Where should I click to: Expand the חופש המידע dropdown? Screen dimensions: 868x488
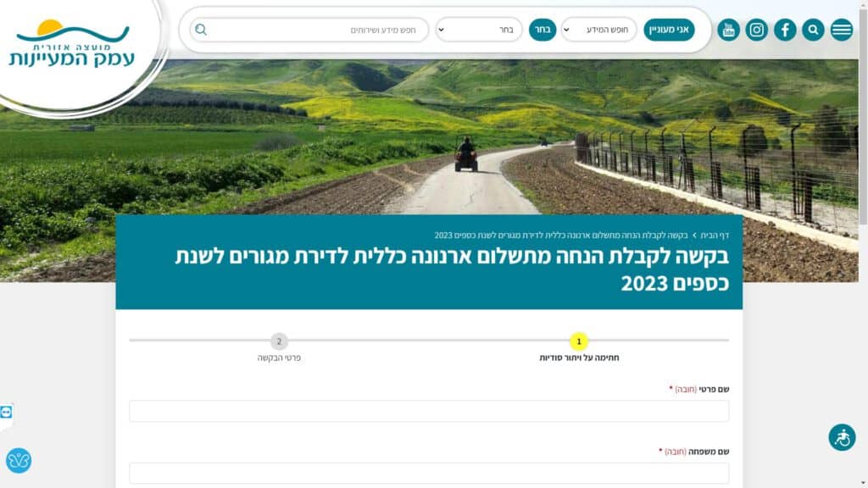coord(599,30)
